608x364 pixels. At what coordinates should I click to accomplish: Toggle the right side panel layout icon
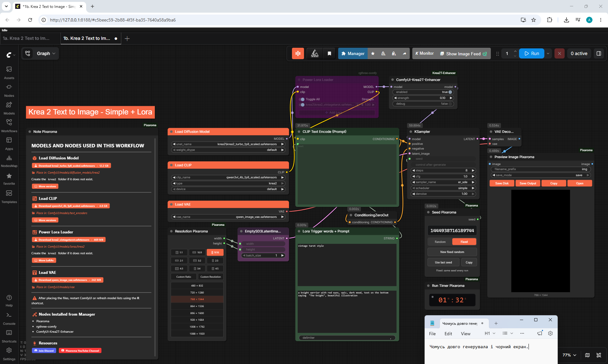click(599, 53)
